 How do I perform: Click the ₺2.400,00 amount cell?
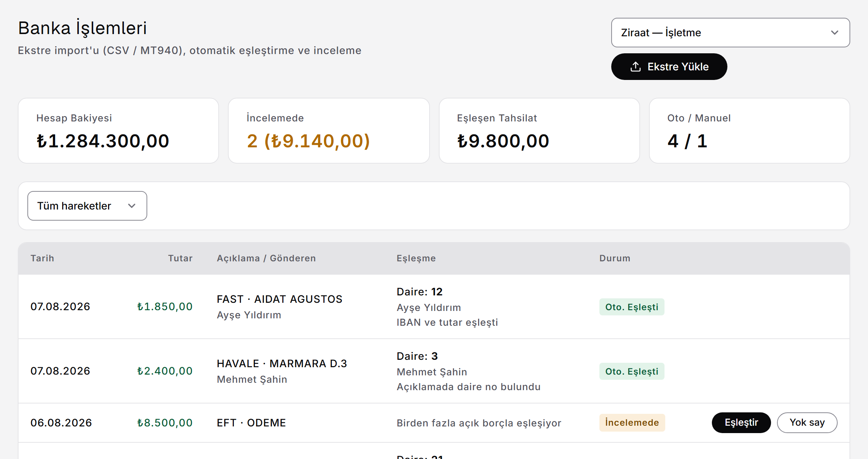click(x=165, y=371)
